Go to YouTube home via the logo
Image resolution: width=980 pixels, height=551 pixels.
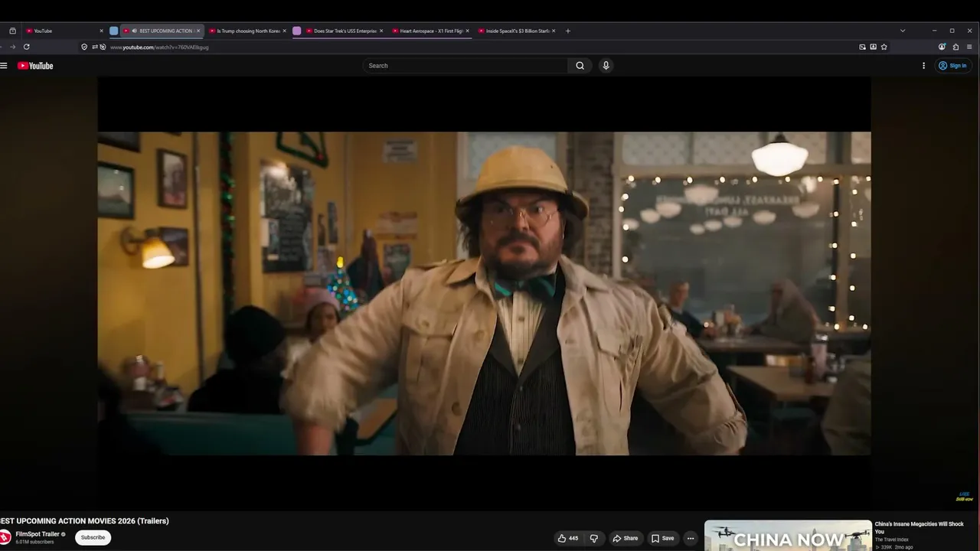35,66
